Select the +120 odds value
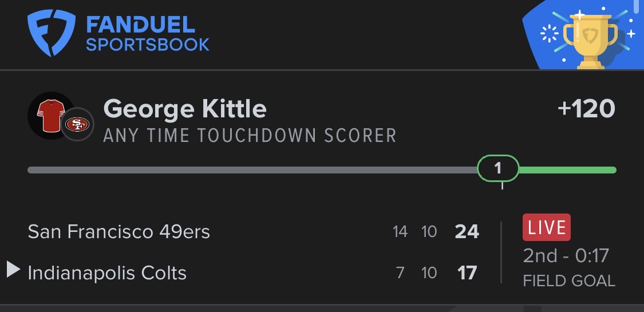 pyautogui.click(x=586, y=109)
